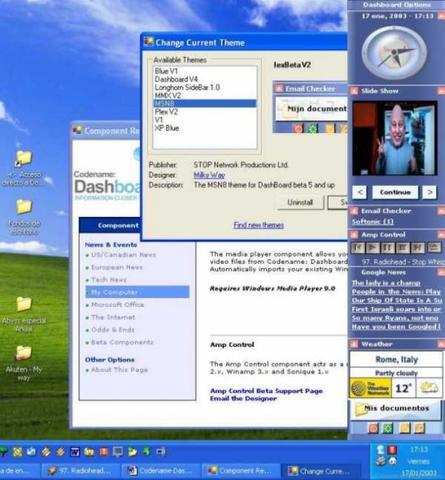Show next slide with the > button
This screenshot has height=480, width=445.
430,192
